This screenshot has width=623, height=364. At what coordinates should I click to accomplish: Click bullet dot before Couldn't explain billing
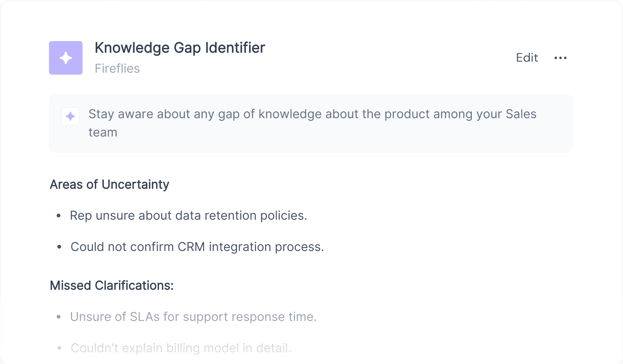pos(59,348)
